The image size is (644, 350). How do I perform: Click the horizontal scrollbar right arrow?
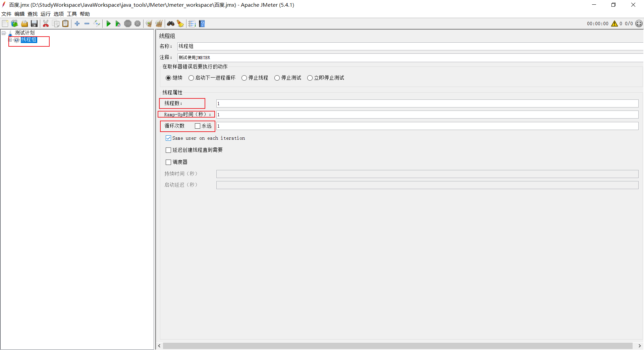point(640,346)
